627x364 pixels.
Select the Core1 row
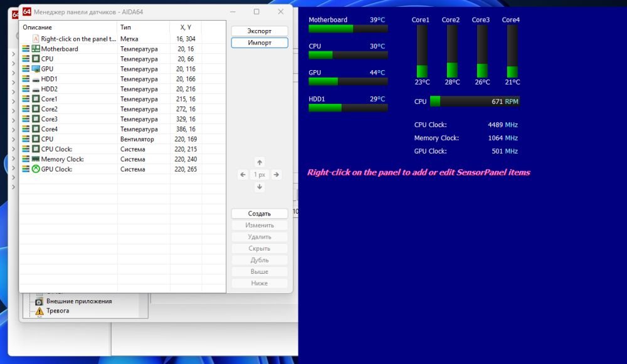(122, 99)
